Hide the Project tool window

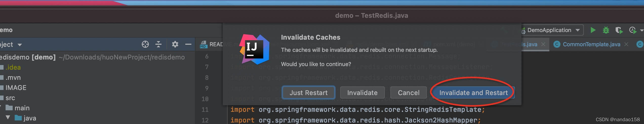click(x=188, y=44)
